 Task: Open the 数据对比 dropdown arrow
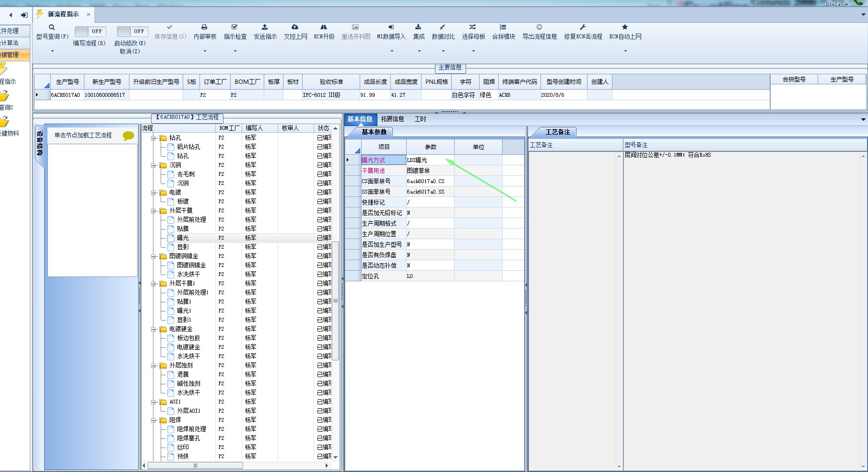tap(443, 51)
